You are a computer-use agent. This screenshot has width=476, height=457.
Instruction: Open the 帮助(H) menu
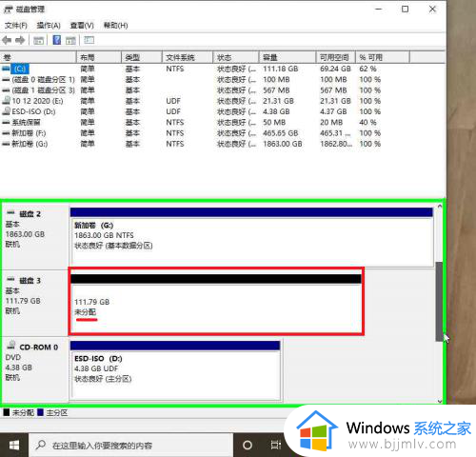(115, 26)
